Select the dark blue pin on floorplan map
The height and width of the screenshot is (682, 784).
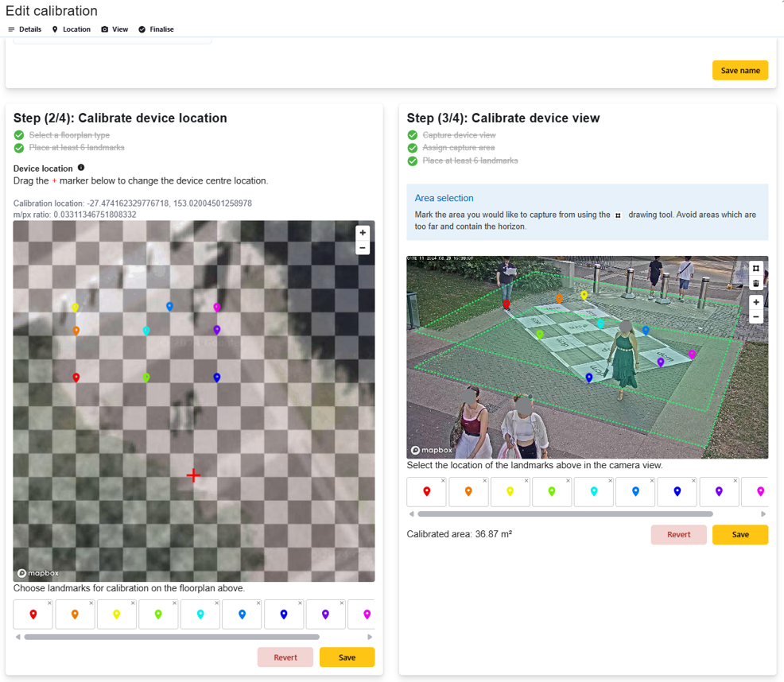tap(216, 378)
